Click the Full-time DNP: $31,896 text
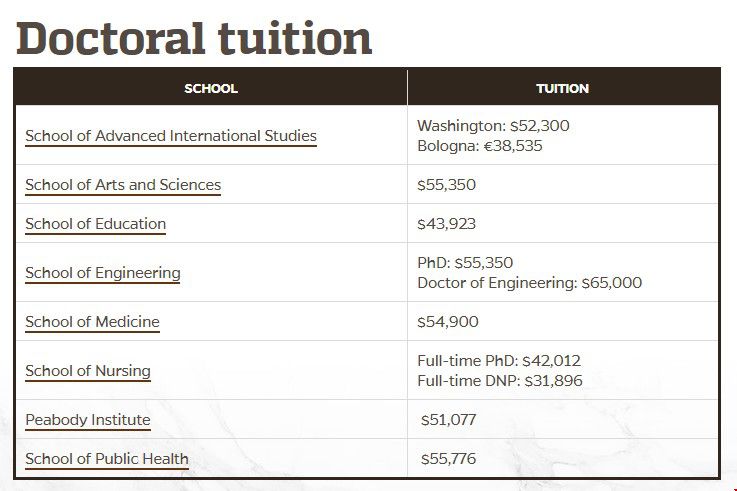Viewport: 737px width, 491px height. click(499, 381)
